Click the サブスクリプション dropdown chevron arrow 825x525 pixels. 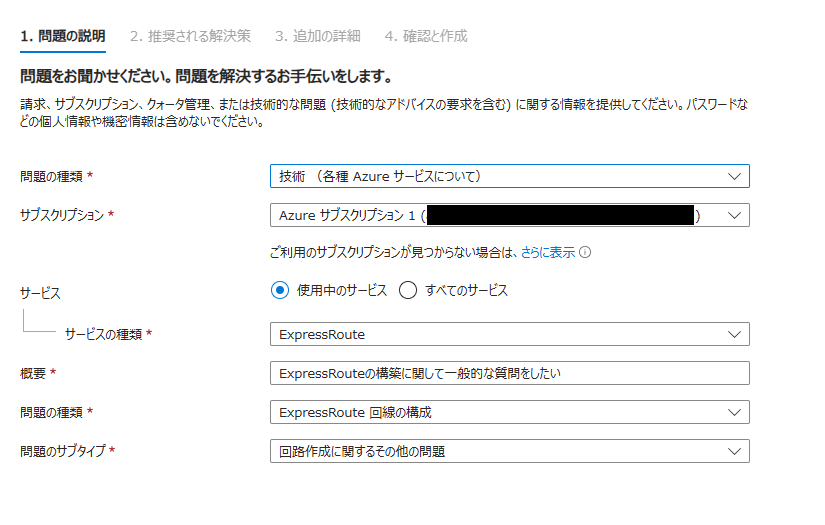(x=735, y=216)
